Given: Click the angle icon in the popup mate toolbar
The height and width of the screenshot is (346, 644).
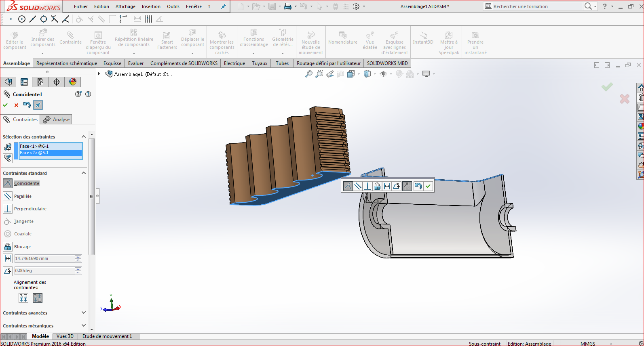Looking at the screenshot, I should click(x=397, y=186).
